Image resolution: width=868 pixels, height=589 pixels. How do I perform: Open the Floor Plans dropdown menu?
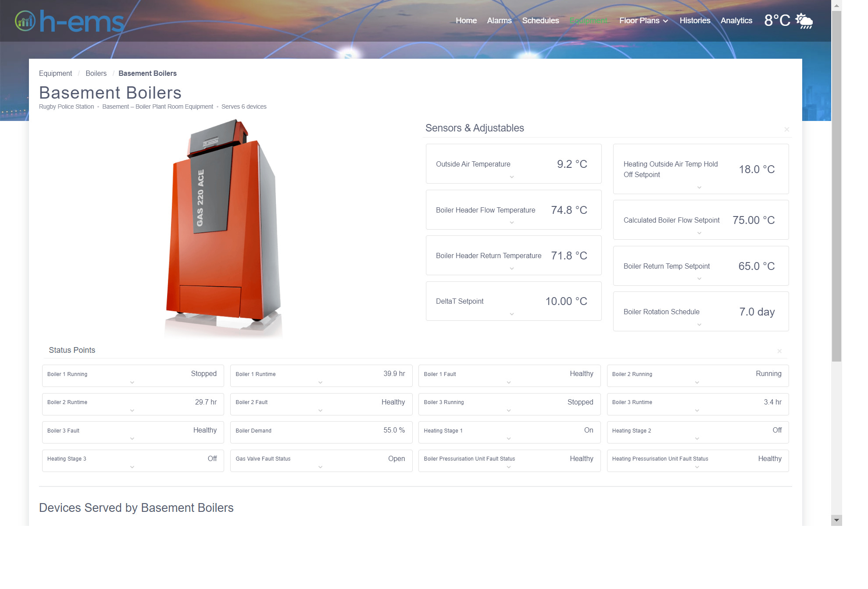coord(643,21)
